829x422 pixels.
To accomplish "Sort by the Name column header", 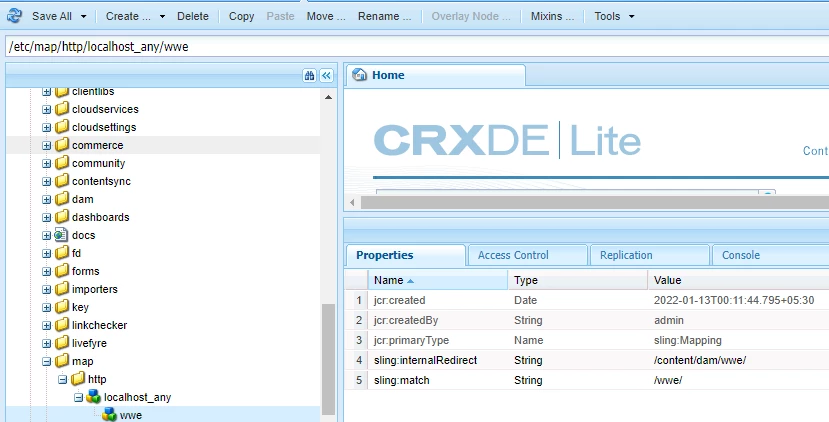I will 437,280.
